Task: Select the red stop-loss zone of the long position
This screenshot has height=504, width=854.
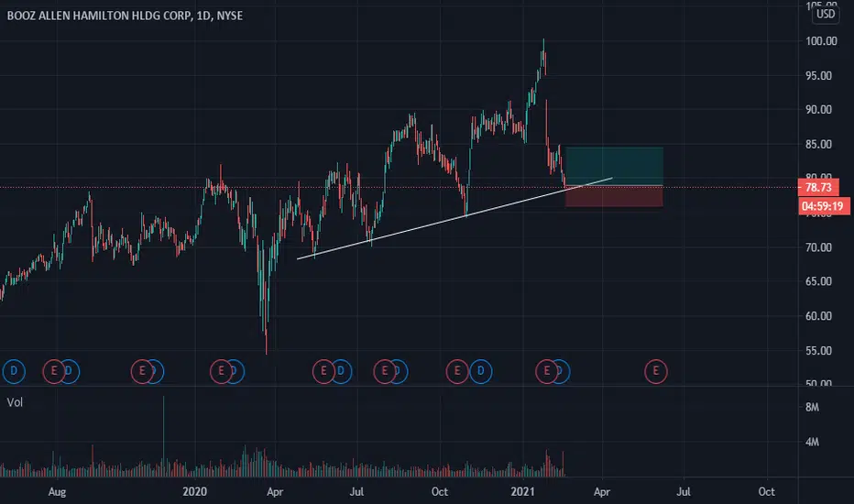Action: click(614, 197)
